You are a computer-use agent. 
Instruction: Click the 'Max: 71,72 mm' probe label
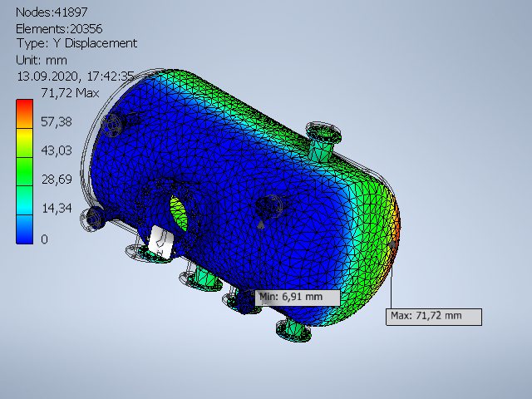pyautogui.click(x=434, y=317)
